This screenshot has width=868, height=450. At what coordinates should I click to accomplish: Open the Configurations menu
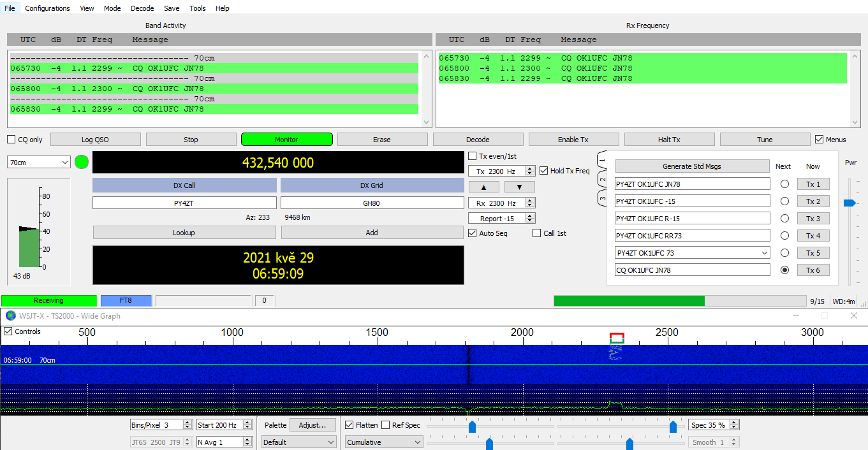(47, 8)
